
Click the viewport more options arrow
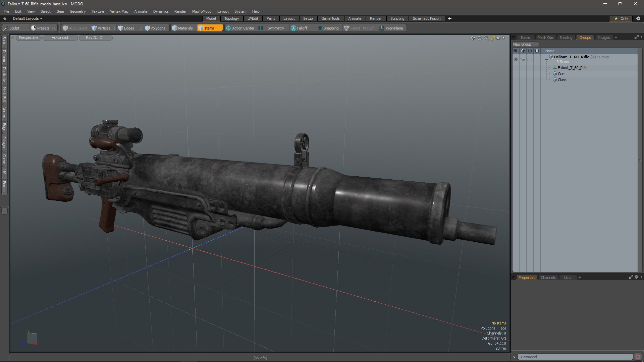[x=503, y=38]
